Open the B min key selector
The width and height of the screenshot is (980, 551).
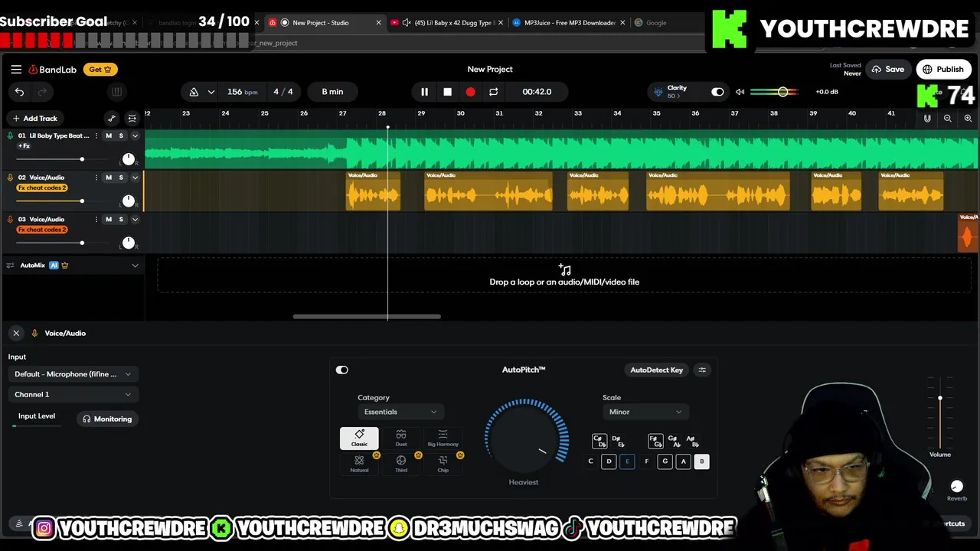tap(332, 92)
